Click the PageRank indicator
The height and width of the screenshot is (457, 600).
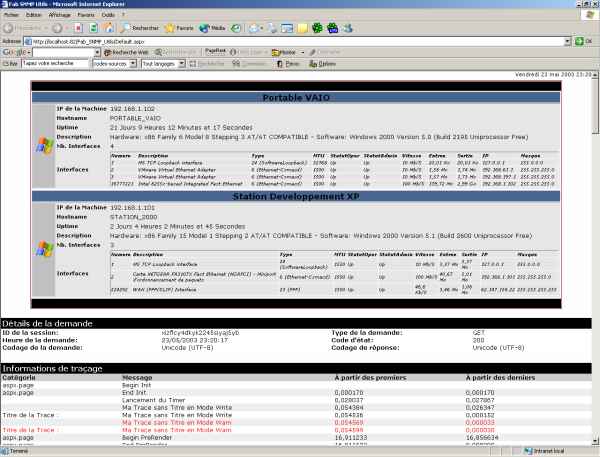pos(215,52)
